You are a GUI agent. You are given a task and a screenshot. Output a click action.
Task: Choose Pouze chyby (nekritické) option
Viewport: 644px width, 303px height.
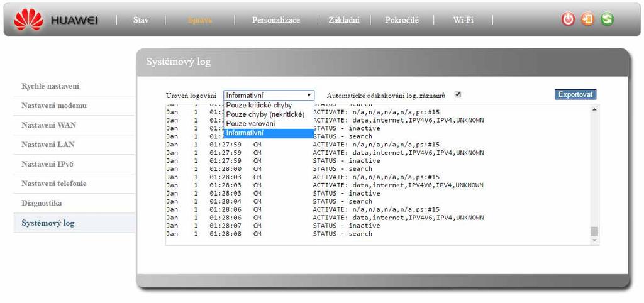[269, 114]
